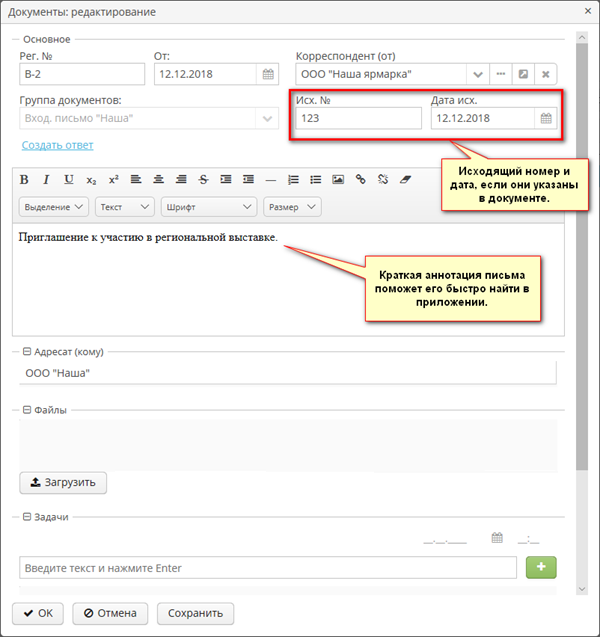The width and height of the screenshot is (600, 637).
Task: Clear the Корреспондент field with the X
Action: (x=546, y=74)
